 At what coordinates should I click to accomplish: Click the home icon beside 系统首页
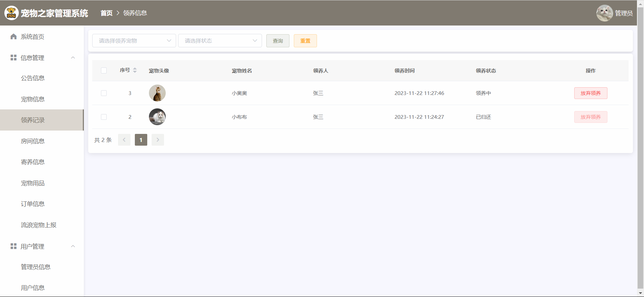click(x=13, y=37)
